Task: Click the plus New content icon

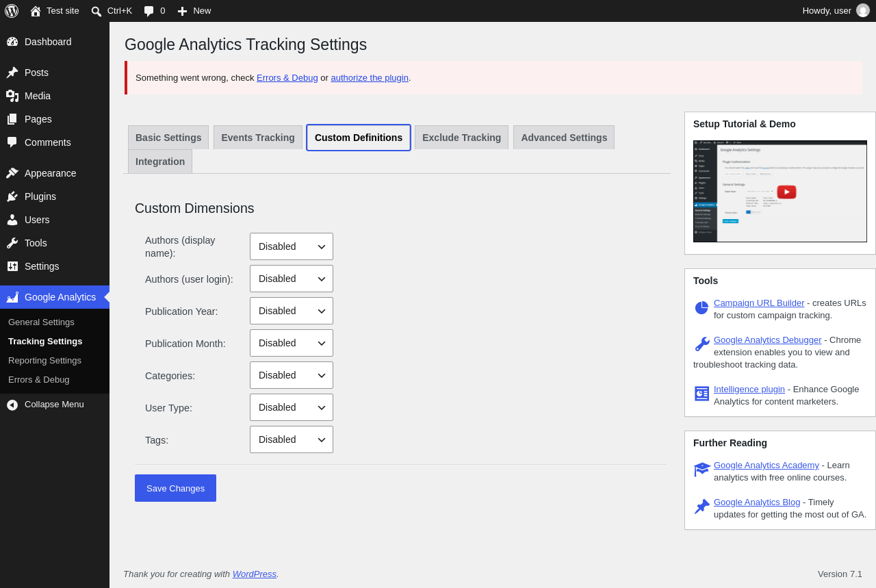Action: (182, 11)
